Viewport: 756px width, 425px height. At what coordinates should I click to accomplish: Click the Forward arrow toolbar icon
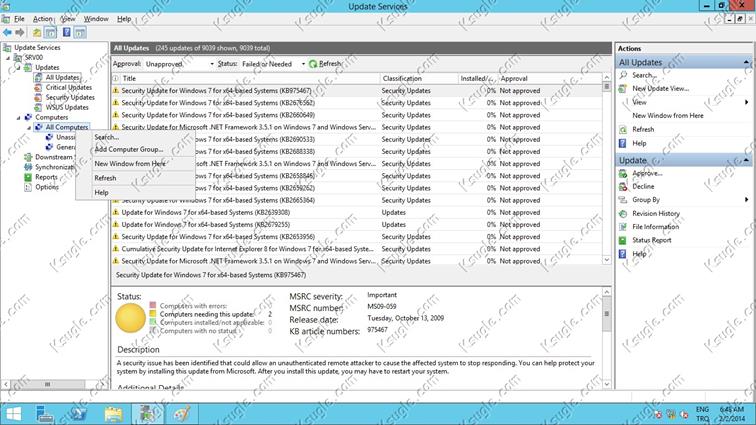click(20, 32)
